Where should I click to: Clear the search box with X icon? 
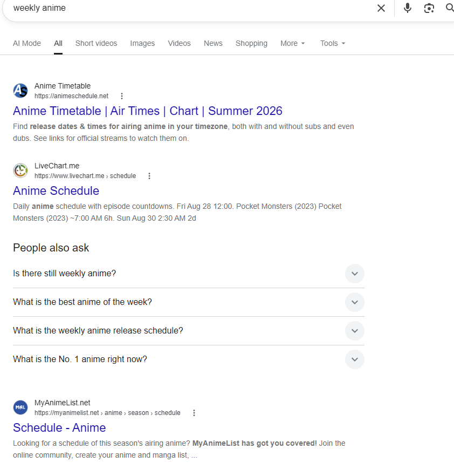[x=381, y=8]
